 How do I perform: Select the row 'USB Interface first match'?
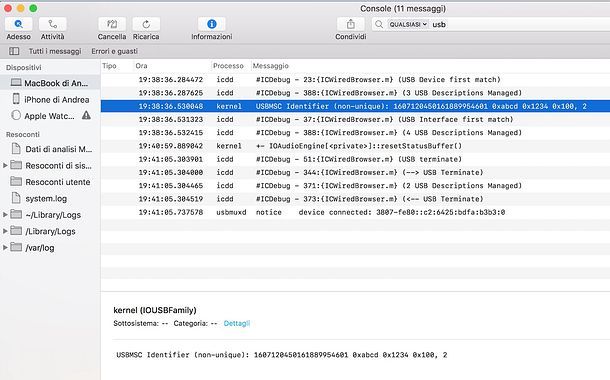[x=355, y=119]
